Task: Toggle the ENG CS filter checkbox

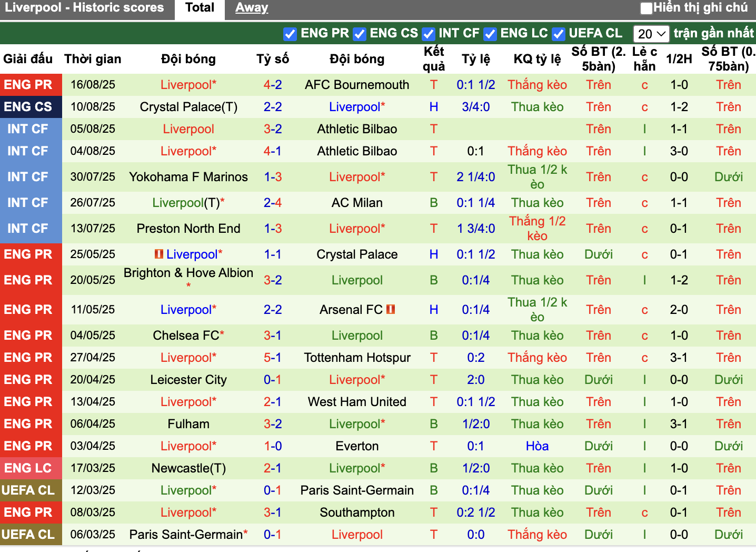Action: (359, 34)
